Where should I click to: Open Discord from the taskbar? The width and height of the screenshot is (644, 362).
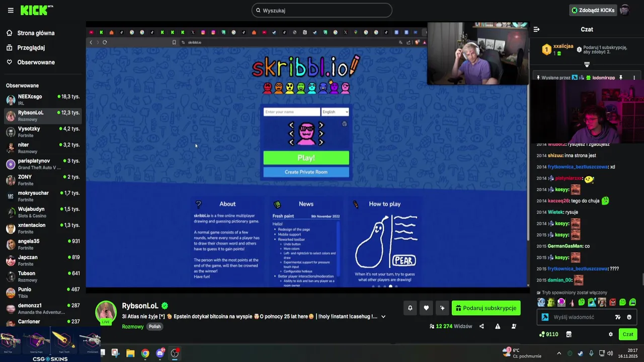[160, 353]
